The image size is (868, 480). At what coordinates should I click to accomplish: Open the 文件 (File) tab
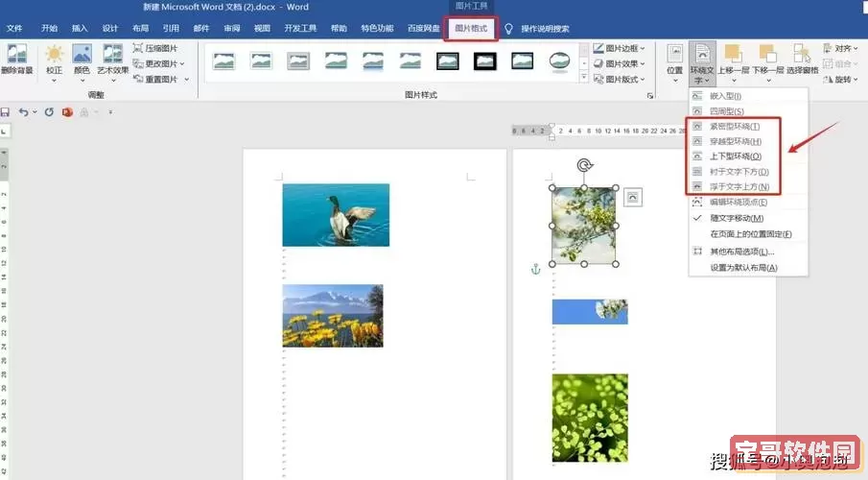(14, 28)
